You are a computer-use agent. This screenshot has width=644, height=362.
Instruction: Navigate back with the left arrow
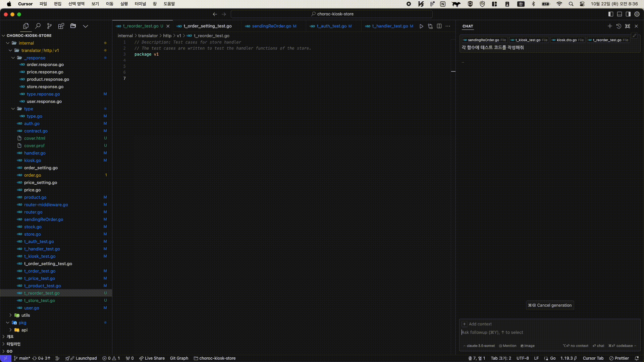(215, 14)
